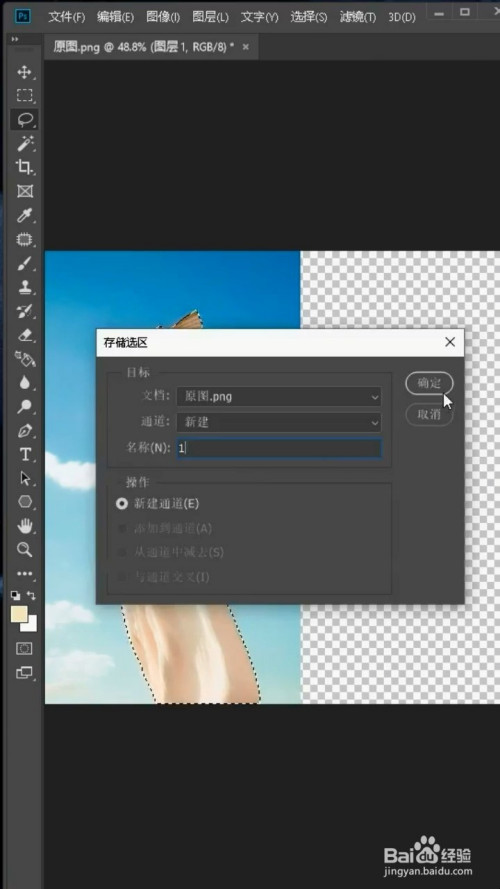The image size is (500, 889).
Task: Open the 3D(D) menu
Action: pos(402,17)
